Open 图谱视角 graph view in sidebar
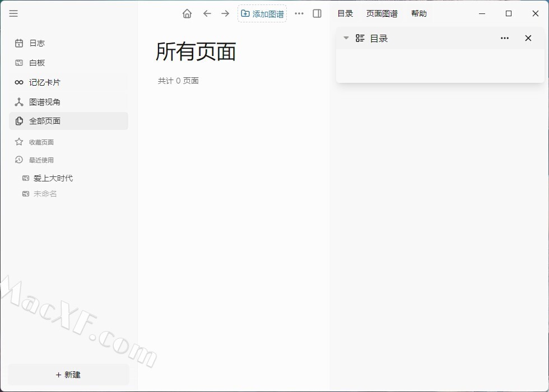This screenshot has width=549, height=392. 68,102
